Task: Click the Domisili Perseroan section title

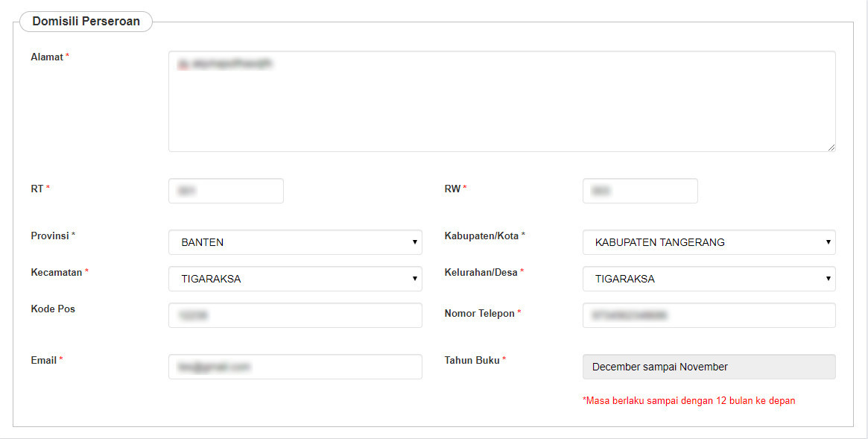Action: click(86, 22)
